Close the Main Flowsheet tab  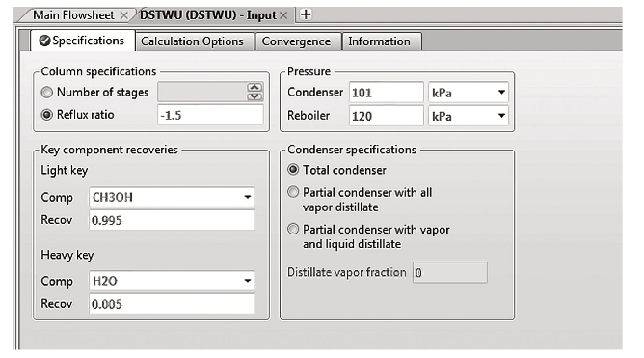123,15
